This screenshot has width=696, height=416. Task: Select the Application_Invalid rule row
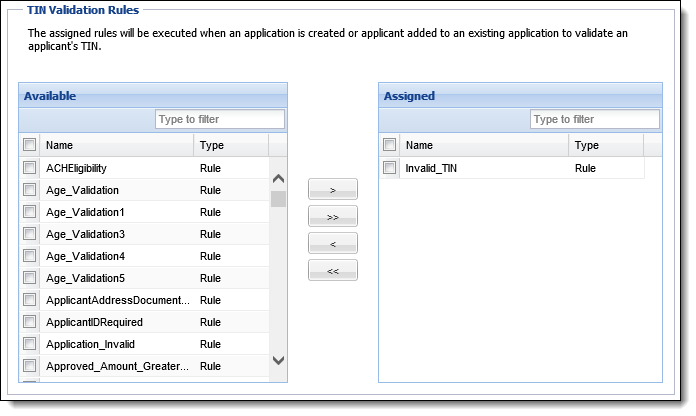coord(144,344)
